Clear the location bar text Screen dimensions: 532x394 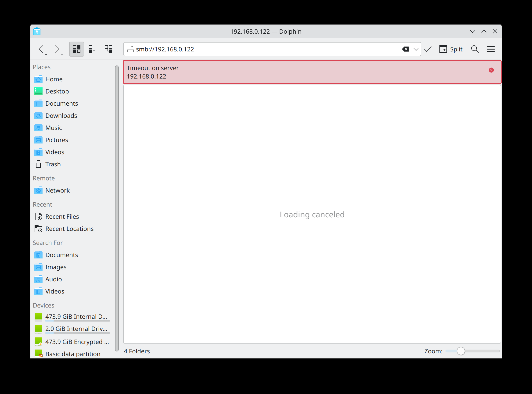[x=405, y=49]
